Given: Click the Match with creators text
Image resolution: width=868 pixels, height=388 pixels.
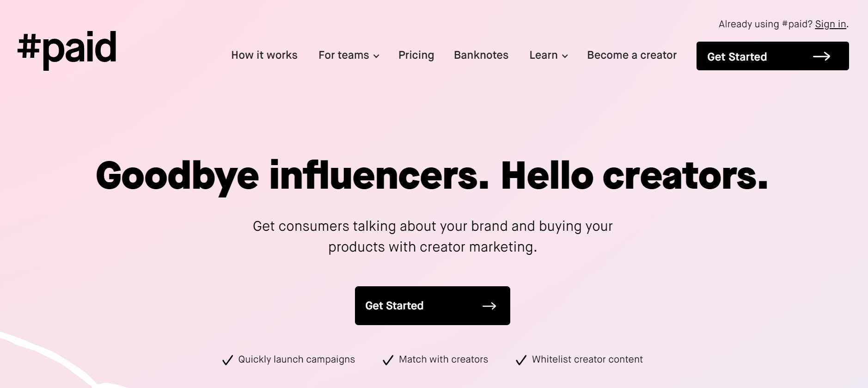Looking at the screenshot, I should 443,359.
